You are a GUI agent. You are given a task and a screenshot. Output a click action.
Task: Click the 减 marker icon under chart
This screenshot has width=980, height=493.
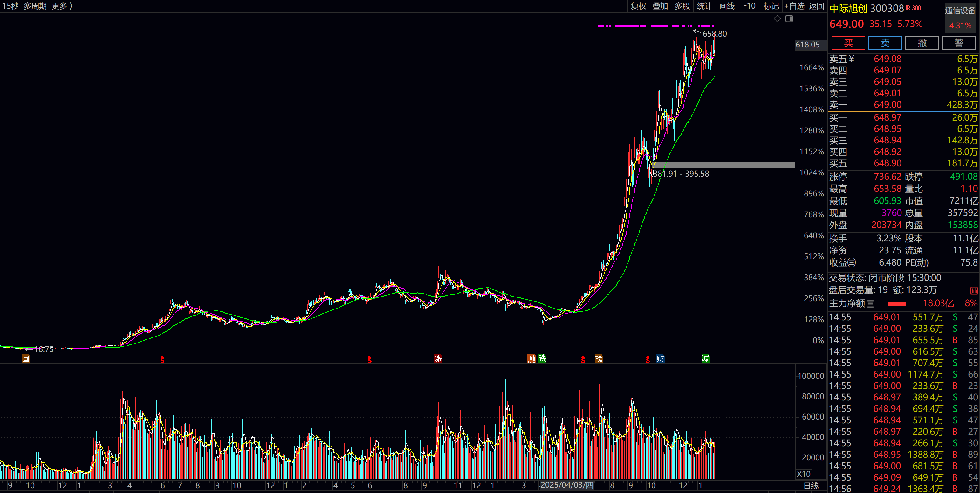706,358
